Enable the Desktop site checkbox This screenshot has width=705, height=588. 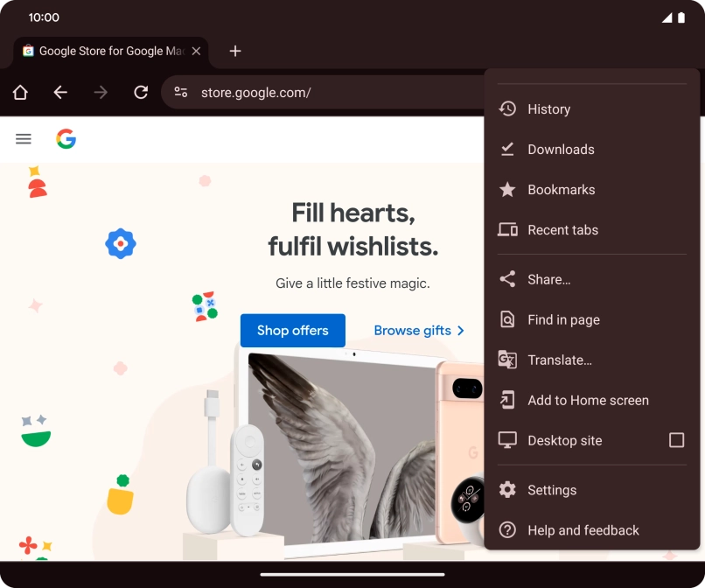click(676, 440)
